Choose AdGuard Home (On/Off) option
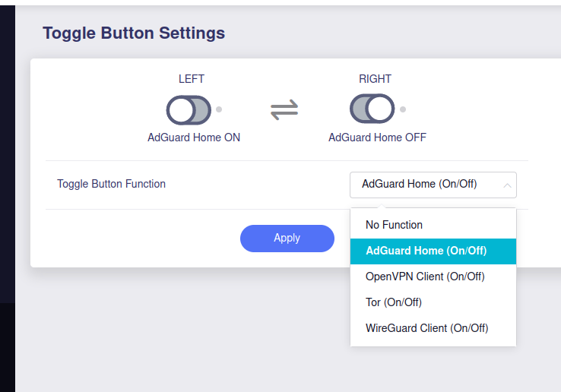561x392 pixels. 433,251
